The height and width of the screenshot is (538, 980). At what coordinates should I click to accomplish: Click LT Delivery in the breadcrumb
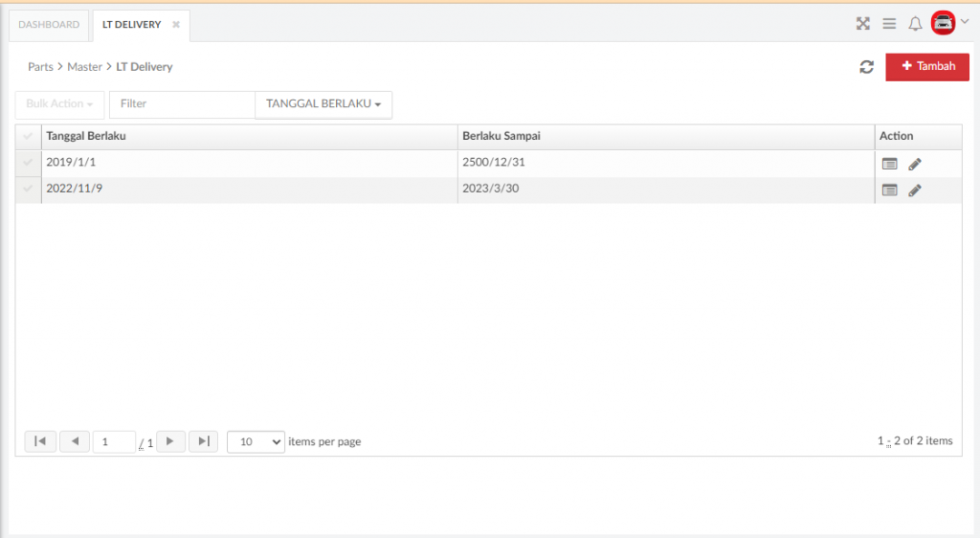[145, 67]
